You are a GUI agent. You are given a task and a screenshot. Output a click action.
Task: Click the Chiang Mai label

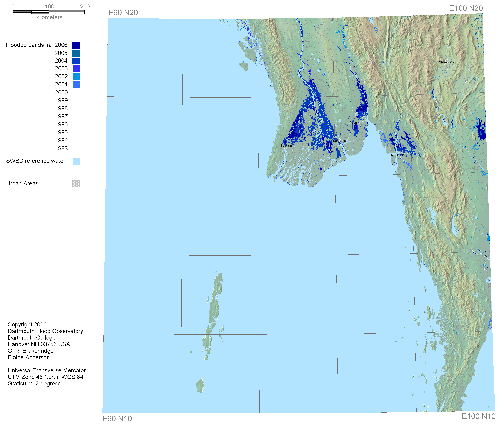447,62
